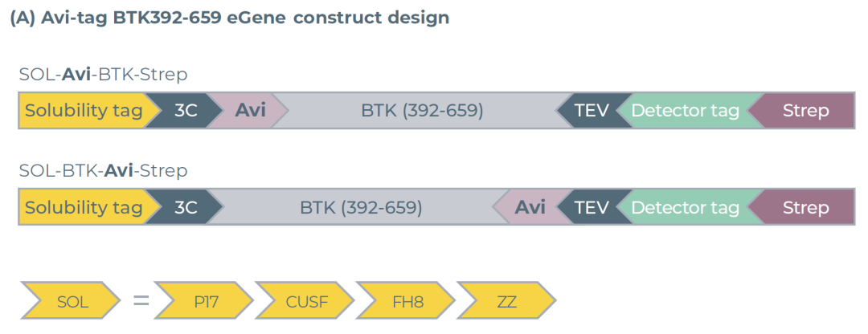
Task: Click the SOL-BTK-Avi-Strep construct label
Action: [103, 171]
